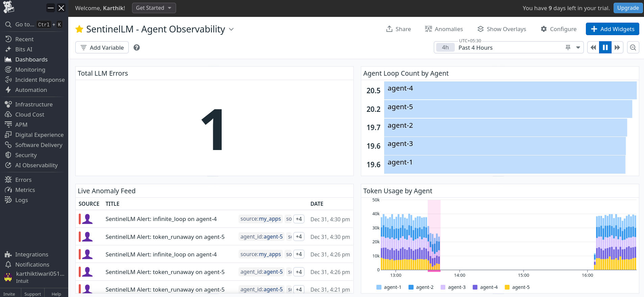Viewport: 644px width, 297px height.
Task: Click the Notifications bell icon
Action: (x=8, y=265)
